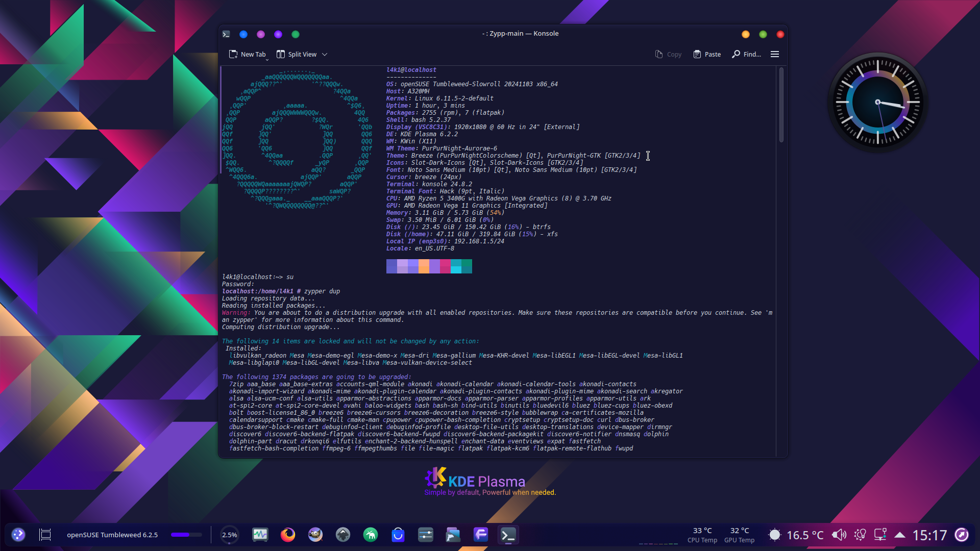Open the brightness and color tray icon
This screenshot has height=551, width=980.
(860, 535)
